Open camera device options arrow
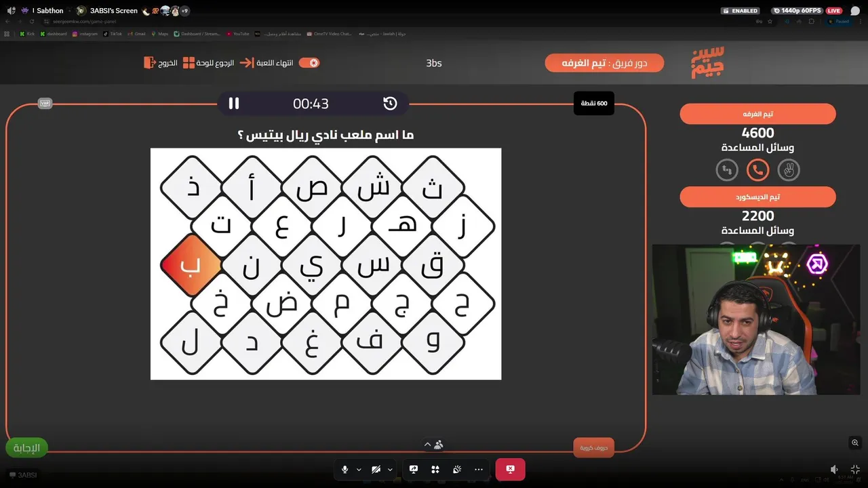The image size is (868, 488). pyautogui.click(x=390, y=469)
